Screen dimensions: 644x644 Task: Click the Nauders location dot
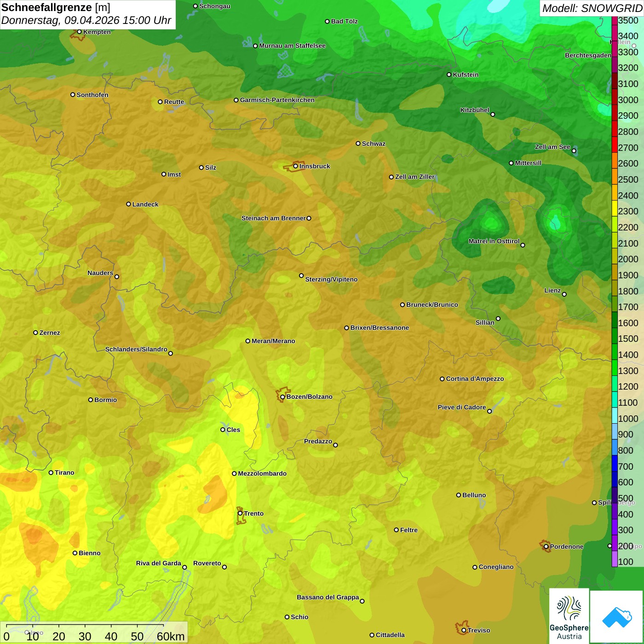pyautogui.click(x=117, y=277)
